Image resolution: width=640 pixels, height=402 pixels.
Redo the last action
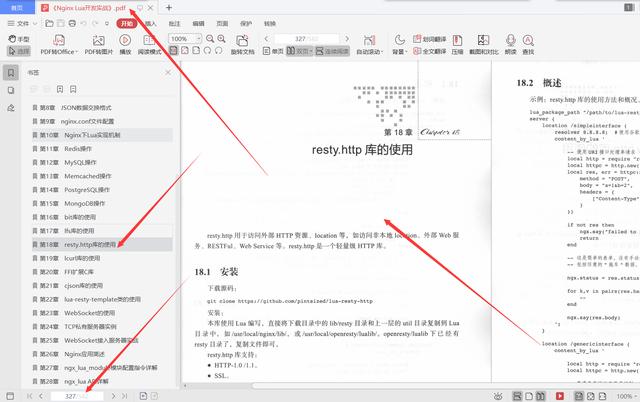point(95,24)
